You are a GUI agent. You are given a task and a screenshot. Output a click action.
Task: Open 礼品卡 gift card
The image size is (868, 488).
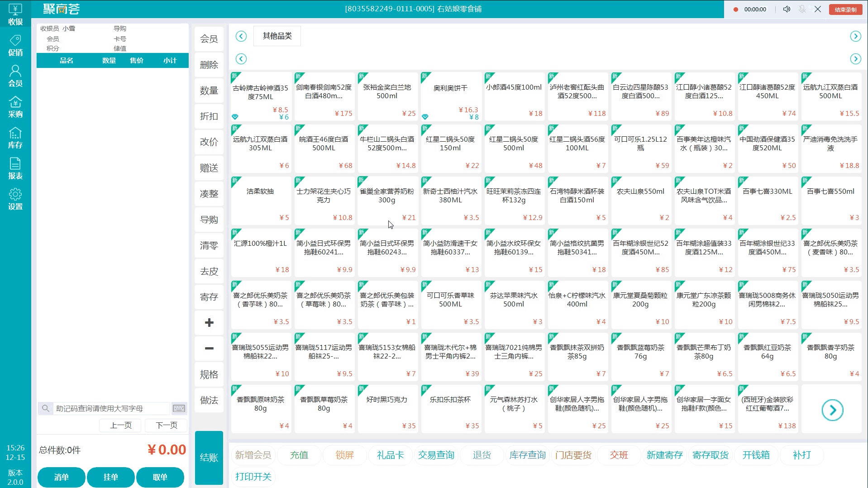(390, 455)
